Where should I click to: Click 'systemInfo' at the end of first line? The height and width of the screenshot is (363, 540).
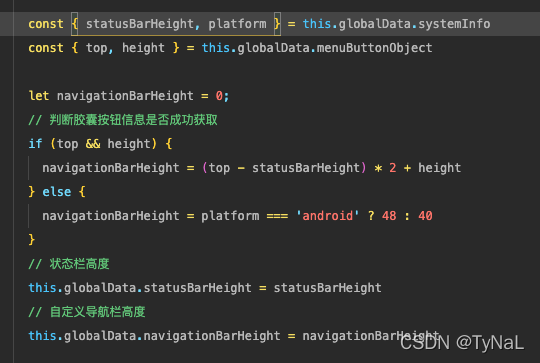click(x=454, y=24)
